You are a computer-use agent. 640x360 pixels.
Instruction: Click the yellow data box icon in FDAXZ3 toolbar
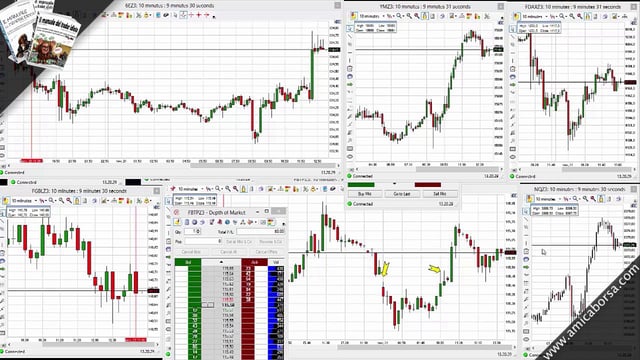tap(516, 16)
